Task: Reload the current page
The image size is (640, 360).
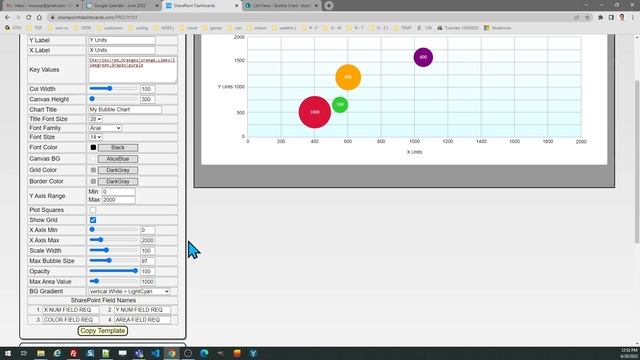Action: pyautogui.click(x=28, y=18)
